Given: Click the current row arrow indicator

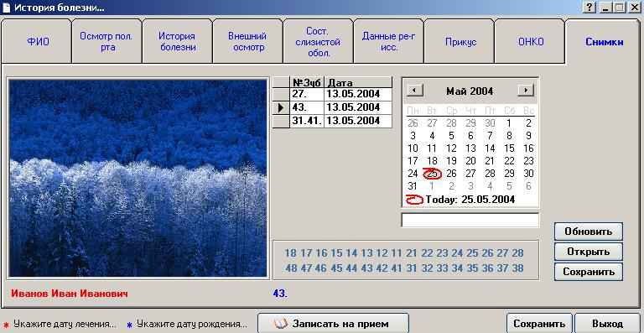Looking at the screenshot, I should pyautogui.click(x=282, y=107).
